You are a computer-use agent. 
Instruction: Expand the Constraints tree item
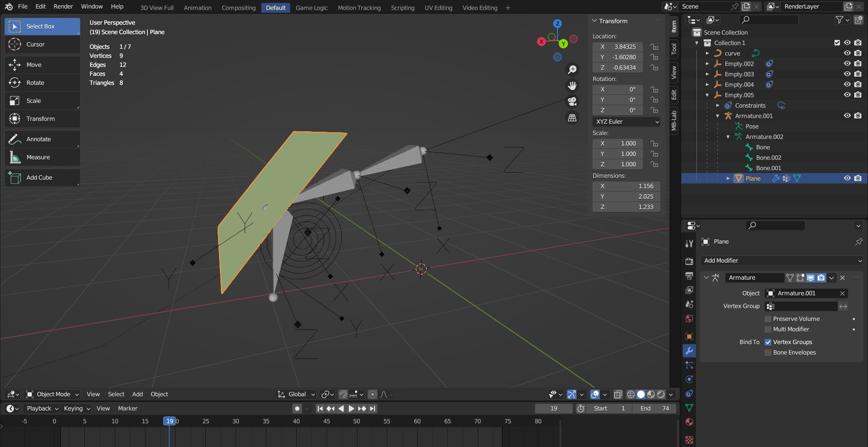click(718, 105)
